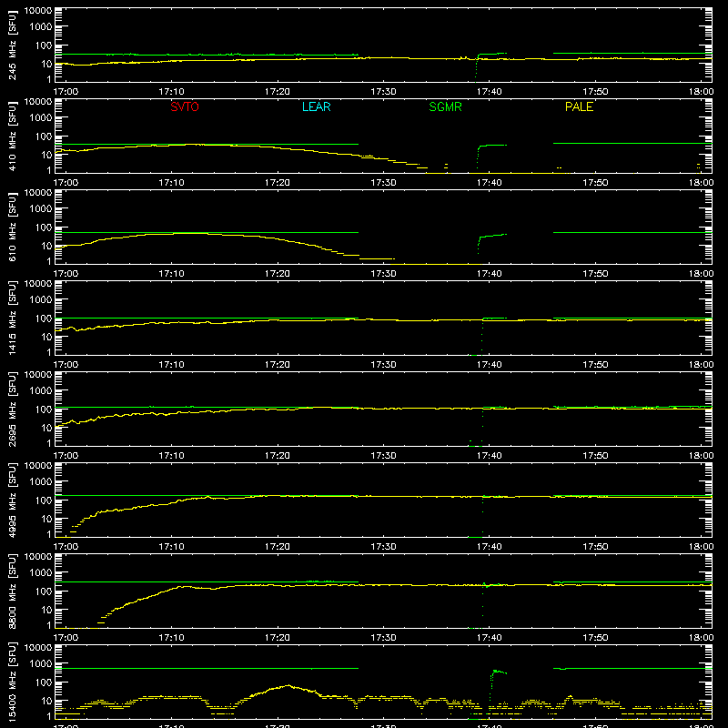The width and height of the screenshot is (728, 728).
Task: Select the '8800 MHz [SFU]' axis title
Action: 13,591
